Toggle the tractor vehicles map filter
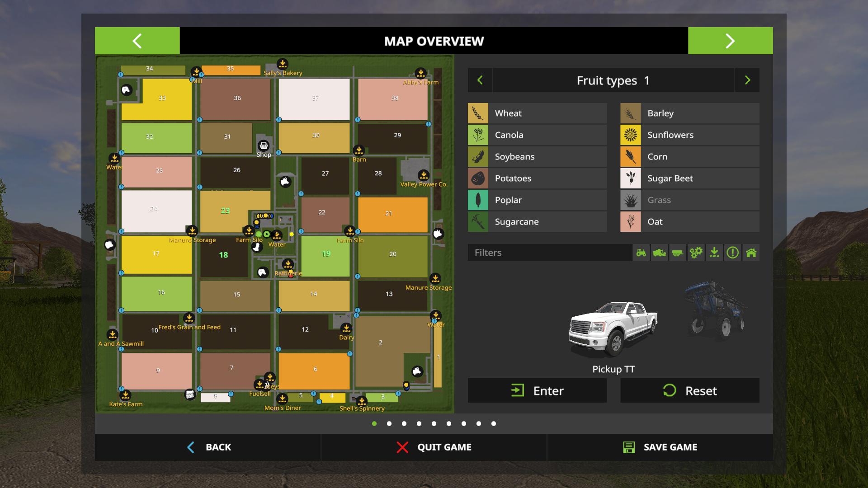This screenshot has height=488, width=868. 641,253
